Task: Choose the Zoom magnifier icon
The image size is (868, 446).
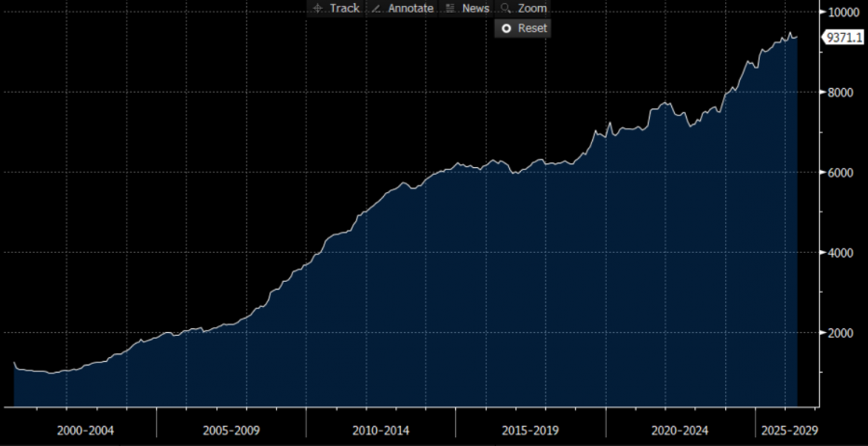Action: (x=505, y=9)
